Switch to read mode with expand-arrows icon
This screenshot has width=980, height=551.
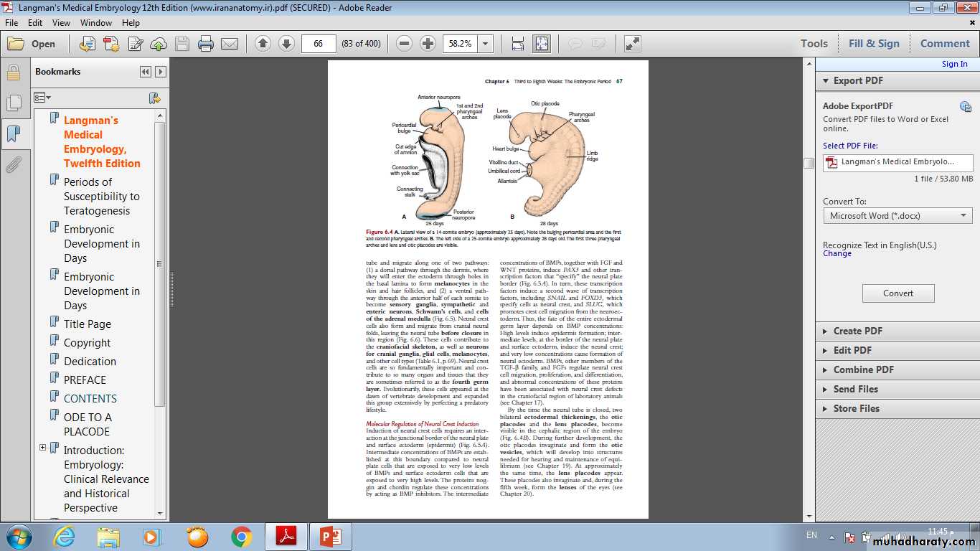click(x=632, y=44)
